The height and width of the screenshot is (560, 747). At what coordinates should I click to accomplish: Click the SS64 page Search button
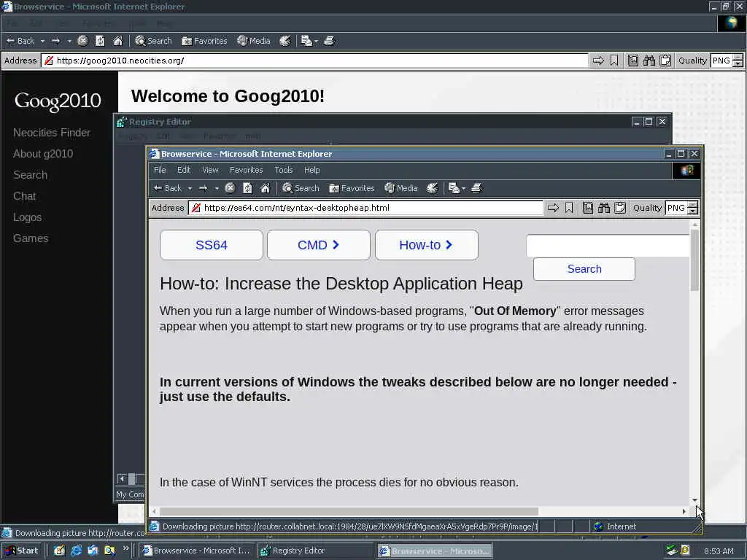coord(584,269)
